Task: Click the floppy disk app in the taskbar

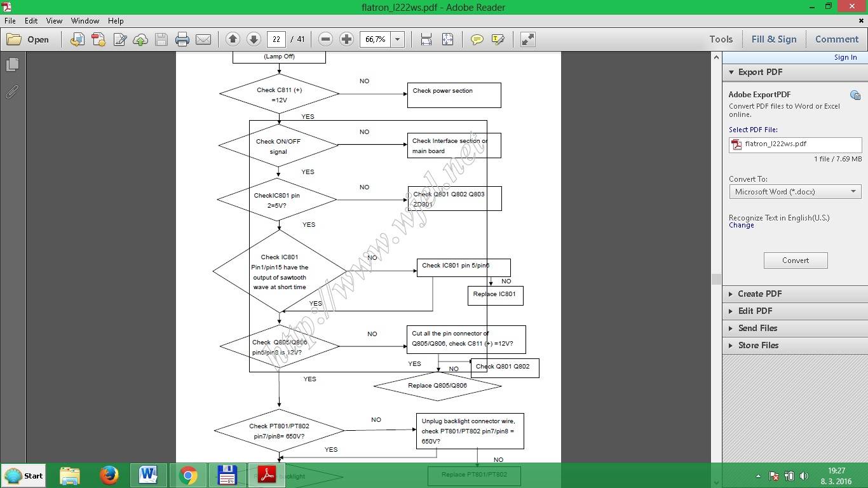Action: (227, 475)
